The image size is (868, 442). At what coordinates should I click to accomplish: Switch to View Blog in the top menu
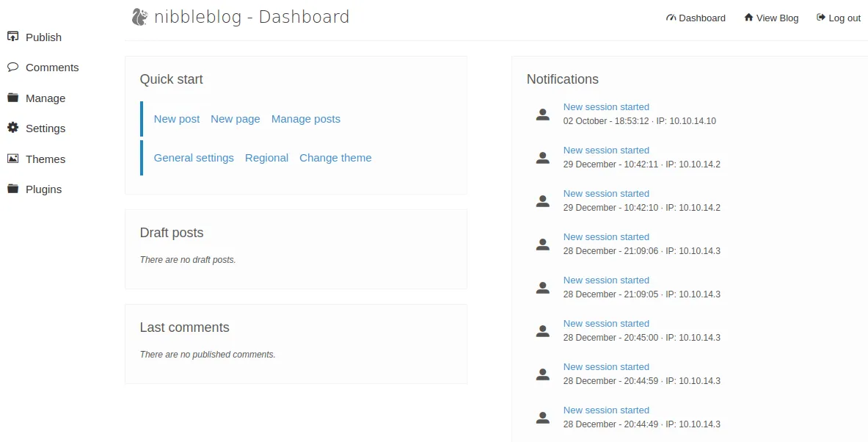[x=776, y=18]
